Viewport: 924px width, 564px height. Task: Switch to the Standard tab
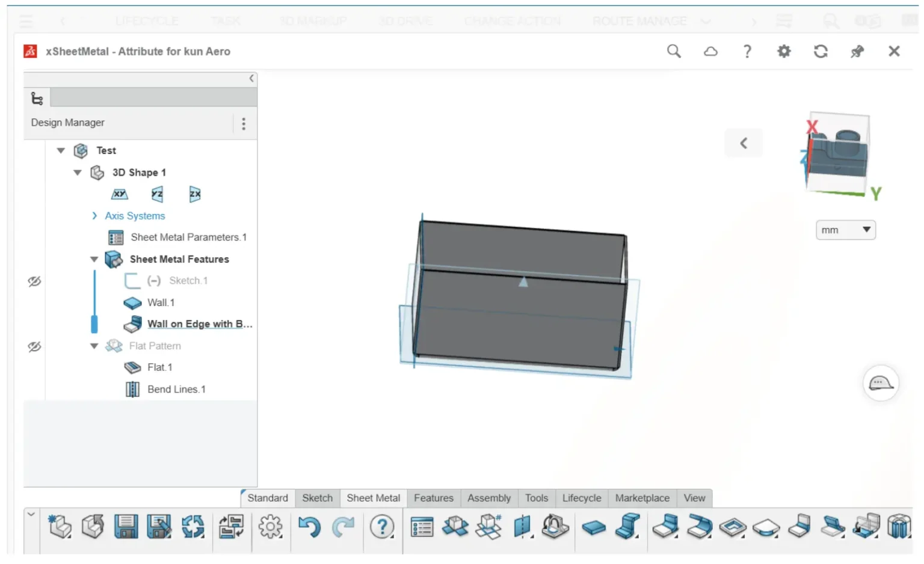268,498
